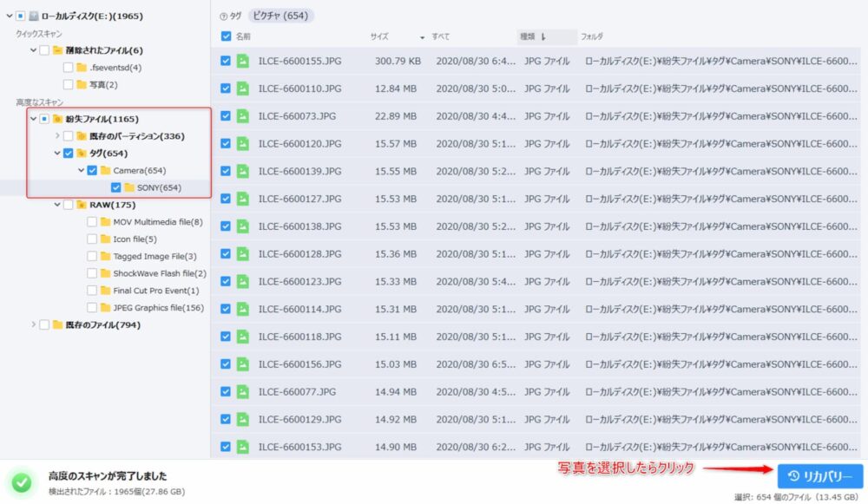Click the size value 22.89 MB

(396, 116)
